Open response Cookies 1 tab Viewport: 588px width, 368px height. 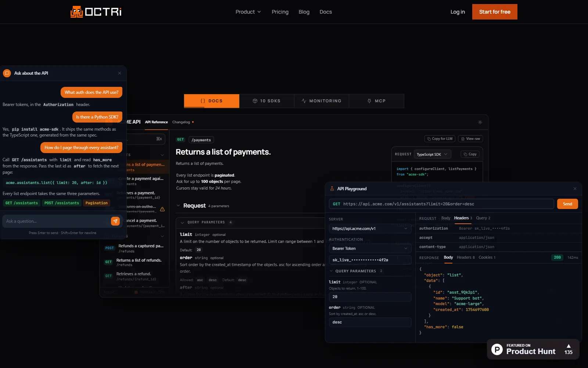pos(487,258)
